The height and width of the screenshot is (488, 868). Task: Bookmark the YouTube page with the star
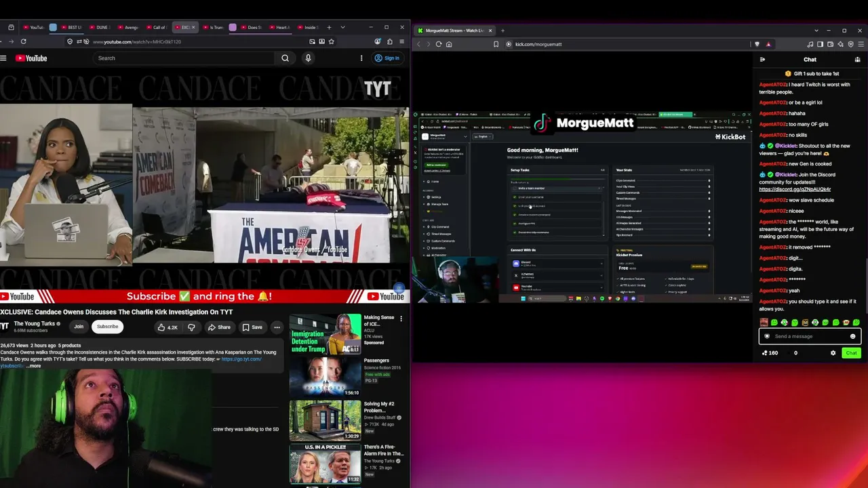pyautogui.click(x=331, y=41)
